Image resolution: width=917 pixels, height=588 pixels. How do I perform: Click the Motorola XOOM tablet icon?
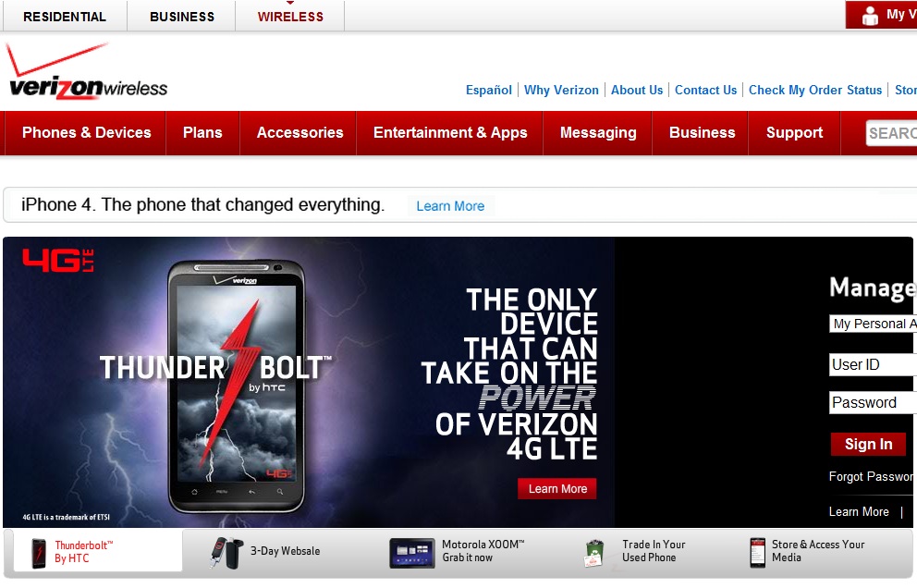tap(411, 552)
